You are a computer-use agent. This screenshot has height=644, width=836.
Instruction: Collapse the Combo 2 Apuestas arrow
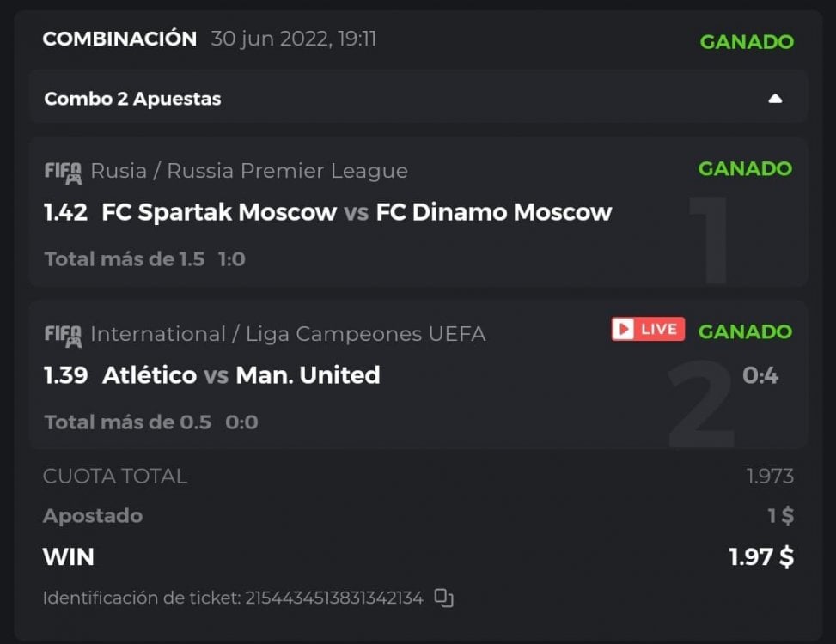coord(775,99)
